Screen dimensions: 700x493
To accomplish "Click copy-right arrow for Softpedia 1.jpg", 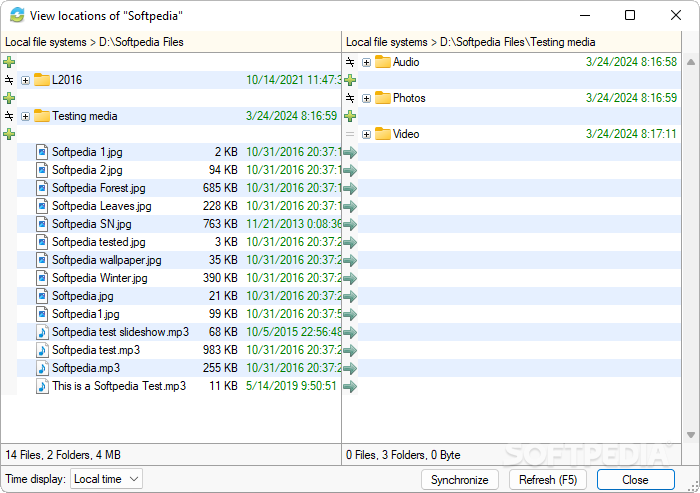I will tap(350, 152).
